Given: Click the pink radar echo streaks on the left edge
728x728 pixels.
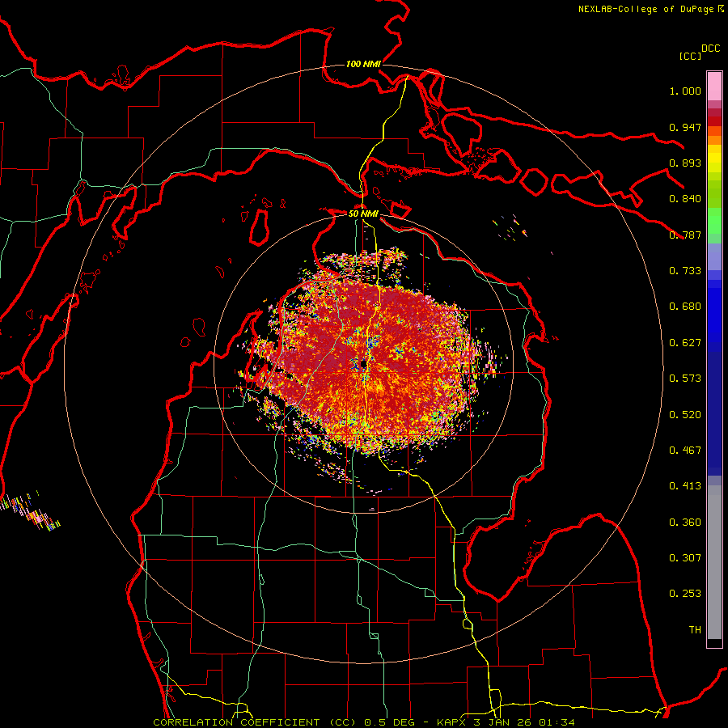Looking at the screenshot, I should pos(29,511).
